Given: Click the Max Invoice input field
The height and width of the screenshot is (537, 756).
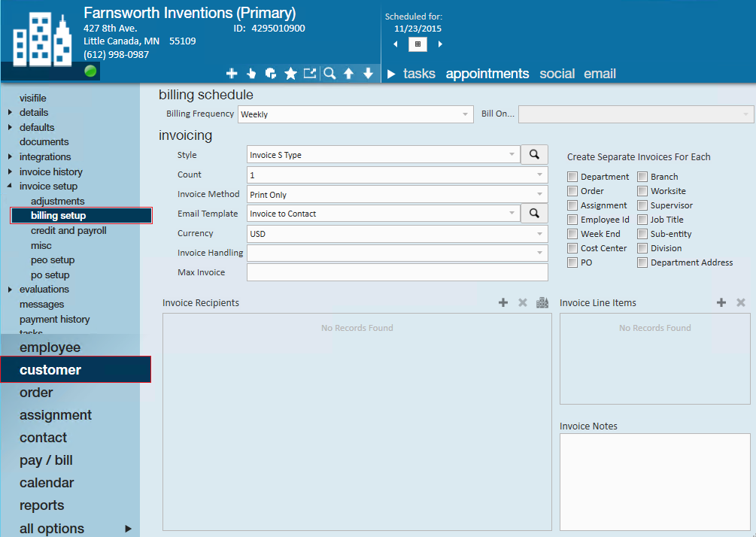Looking at the screenshot, I should point(397,272).
